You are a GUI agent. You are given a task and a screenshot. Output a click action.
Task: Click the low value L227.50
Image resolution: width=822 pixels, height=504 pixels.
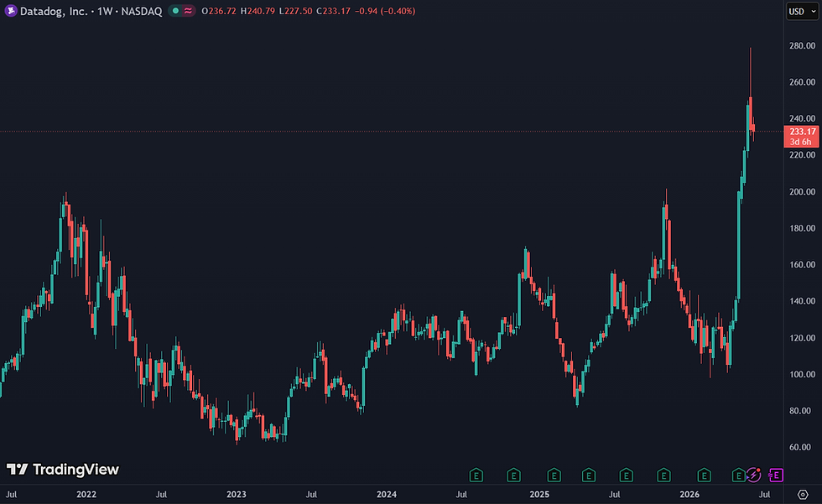click(295, 11)
